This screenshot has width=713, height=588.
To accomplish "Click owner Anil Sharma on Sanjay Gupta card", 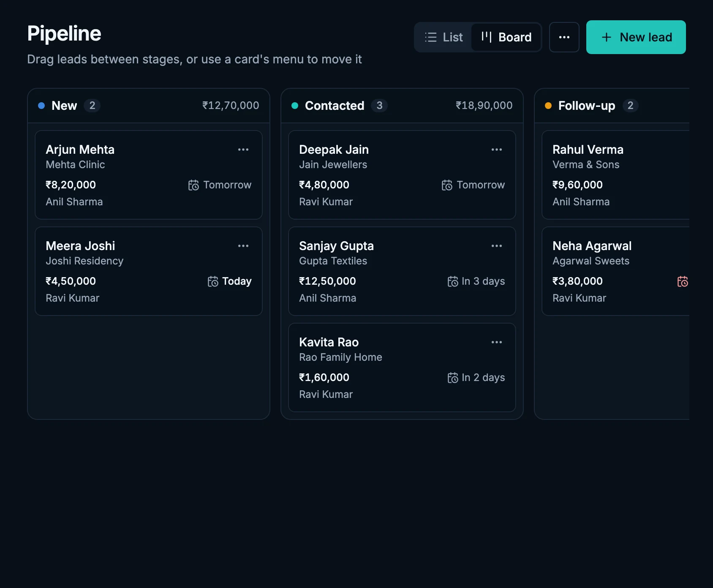I will 328,298.
